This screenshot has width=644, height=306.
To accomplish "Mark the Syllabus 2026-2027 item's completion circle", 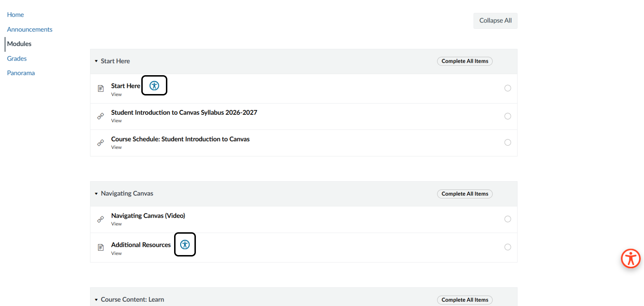I will 508,116.
